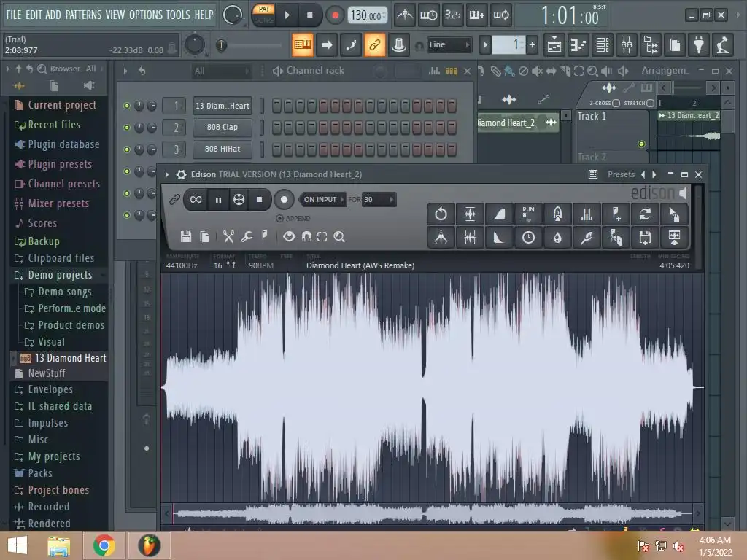Click the Edison normalize tool icon
This screenshot has height=560, width=747.
click(470, 214)
